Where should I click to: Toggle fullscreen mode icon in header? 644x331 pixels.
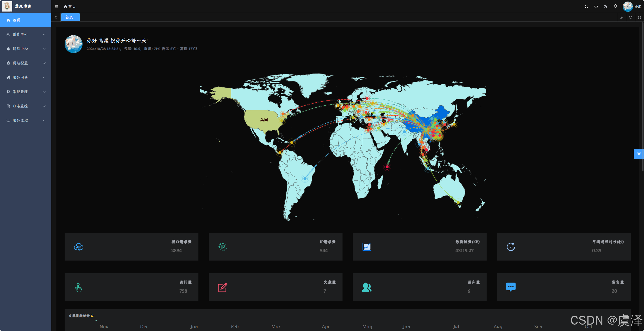point(587,6)
